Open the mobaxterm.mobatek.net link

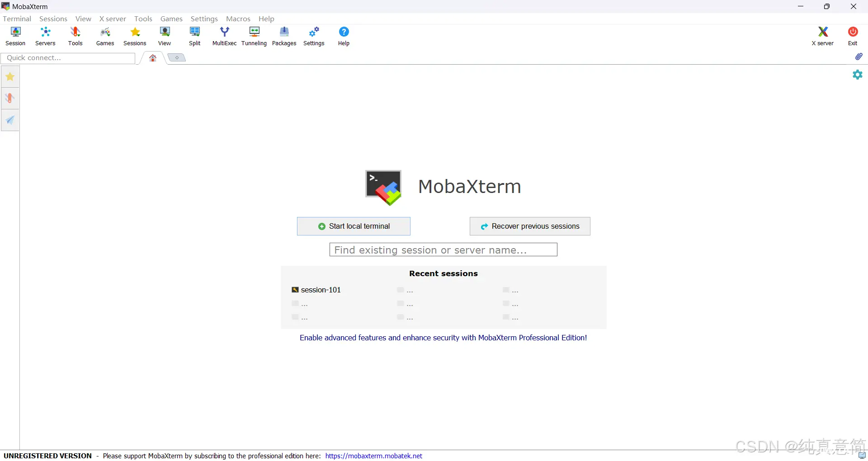[x=374, y=456]
